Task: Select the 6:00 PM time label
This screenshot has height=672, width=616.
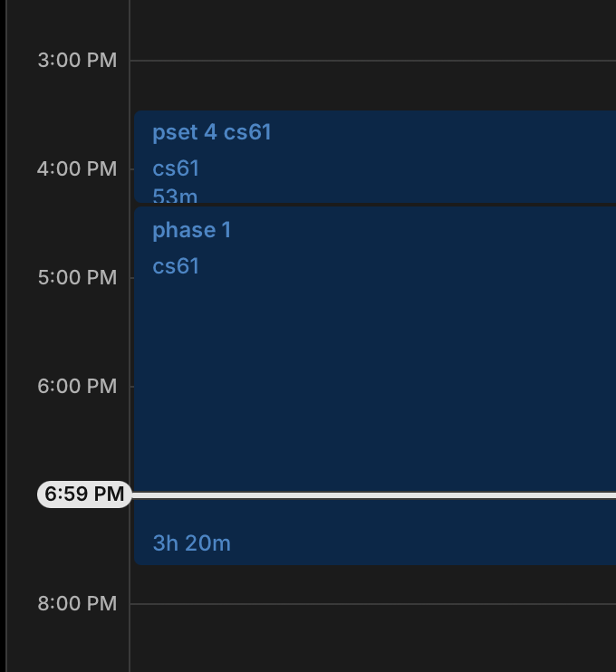Action: [77, 386]
